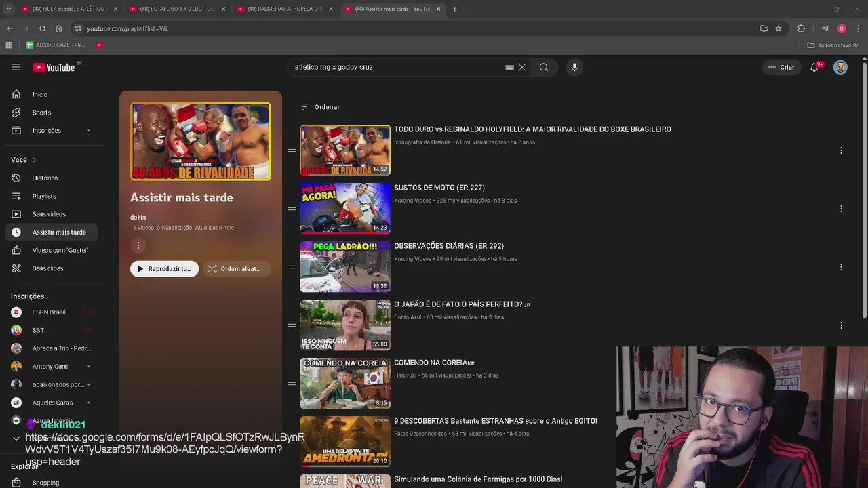Open the TODO DURO vs HOLYFIELD video thumbnail
This screenshot has height=488, width=868.
point(345,150)
